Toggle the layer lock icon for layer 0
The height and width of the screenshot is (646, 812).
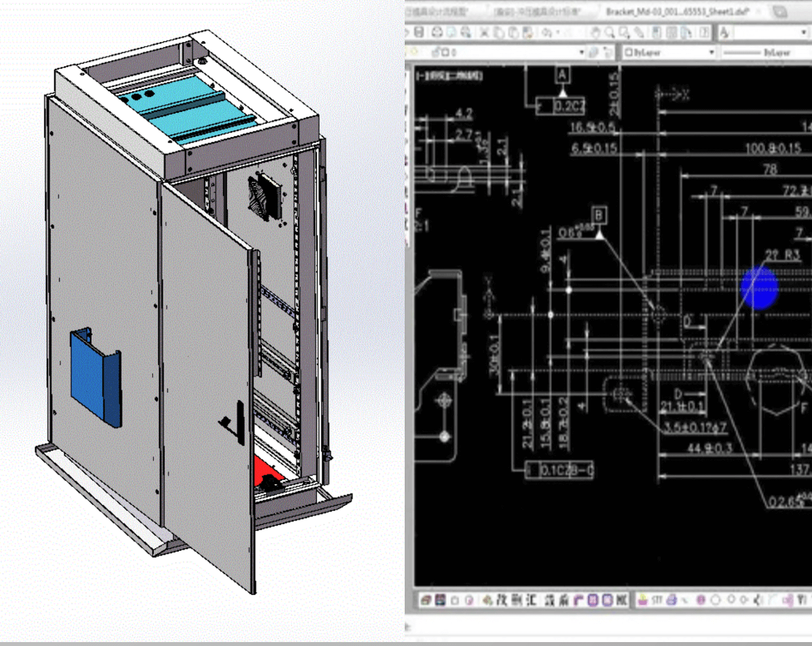[435, 52]
